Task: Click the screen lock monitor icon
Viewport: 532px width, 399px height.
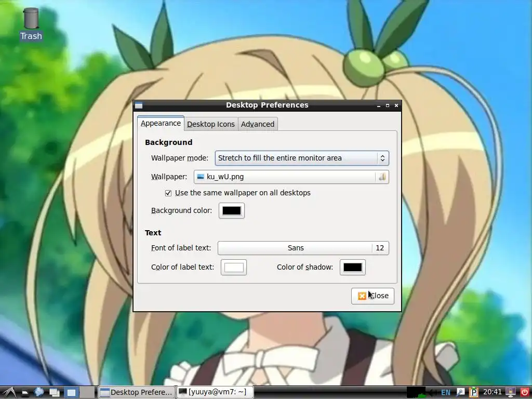Action: 510,392
